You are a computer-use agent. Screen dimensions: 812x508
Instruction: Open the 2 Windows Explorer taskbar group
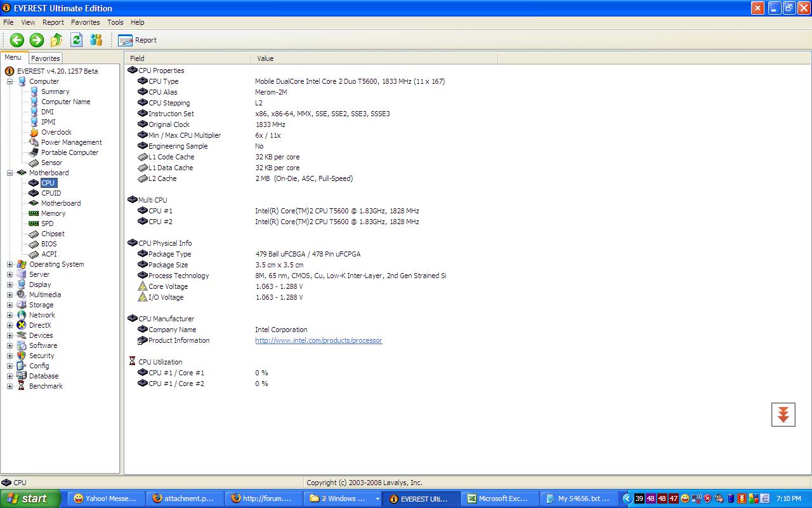343,498
